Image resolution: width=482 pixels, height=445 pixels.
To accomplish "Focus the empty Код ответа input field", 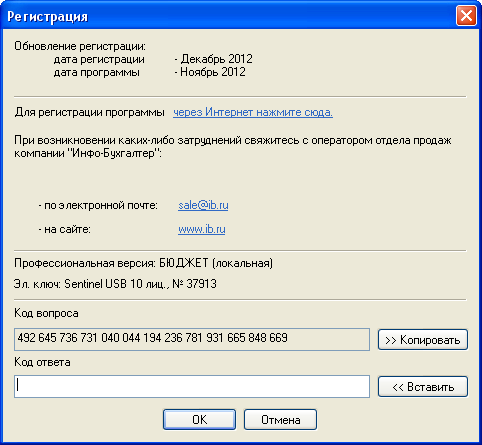I will [192, 386].
